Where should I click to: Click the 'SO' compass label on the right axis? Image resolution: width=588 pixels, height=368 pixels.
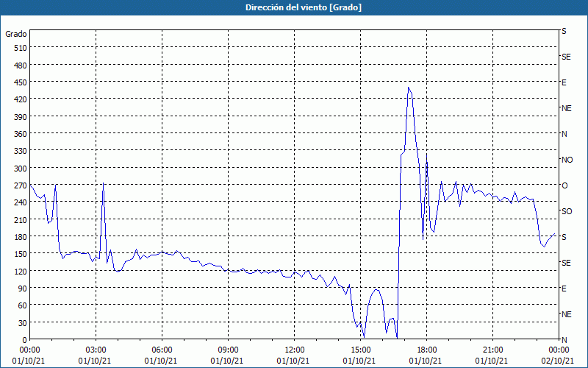[x=567, y=211]
